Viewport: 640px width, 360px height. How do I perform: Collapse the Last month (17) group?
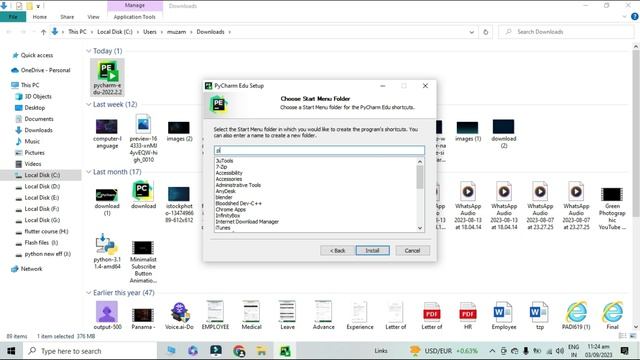pyautogui.click(x=89, y=172)
